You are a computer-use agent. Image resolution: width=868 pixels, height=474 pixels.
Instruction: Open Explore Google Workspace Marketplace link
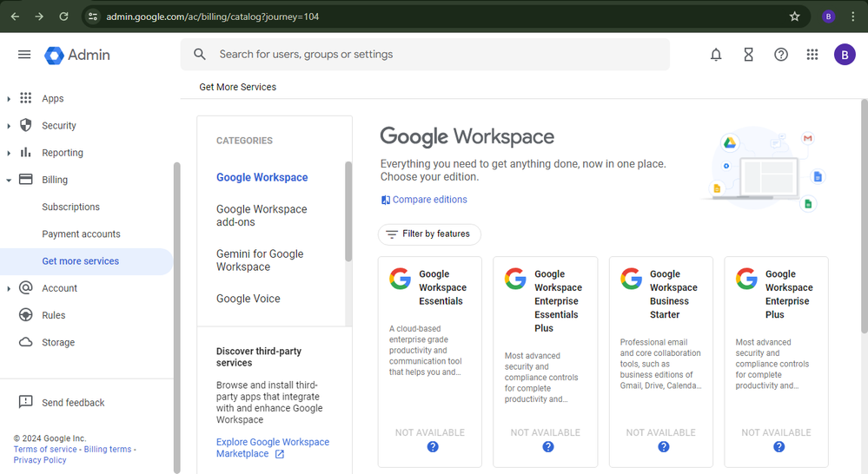(272, 448)
